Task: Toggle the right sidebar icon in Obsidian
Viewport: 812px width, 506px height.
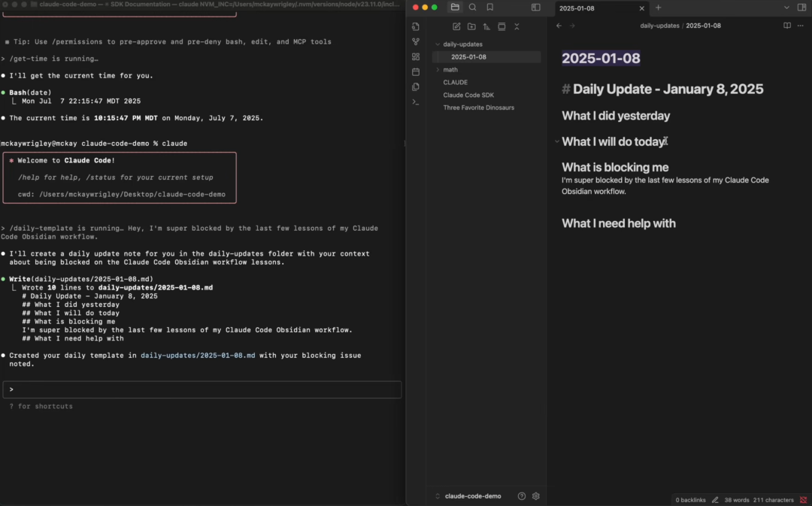Action: pyautogui.click(x=801, y=8)
